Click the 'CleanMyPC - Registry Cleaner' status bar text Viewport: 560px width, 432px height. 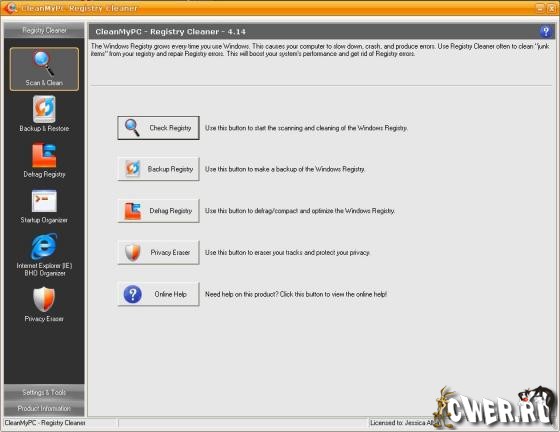(45, 423)
